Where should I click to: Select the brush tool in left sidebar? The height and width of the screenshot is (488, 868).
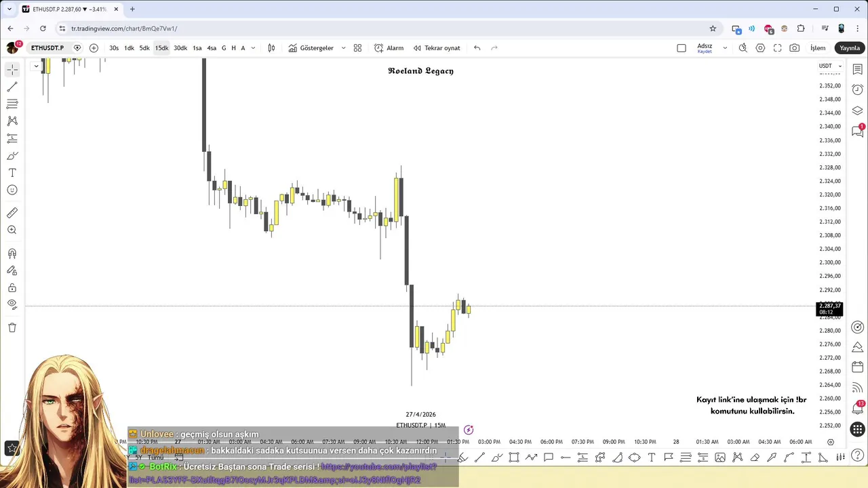coord(12,156)
